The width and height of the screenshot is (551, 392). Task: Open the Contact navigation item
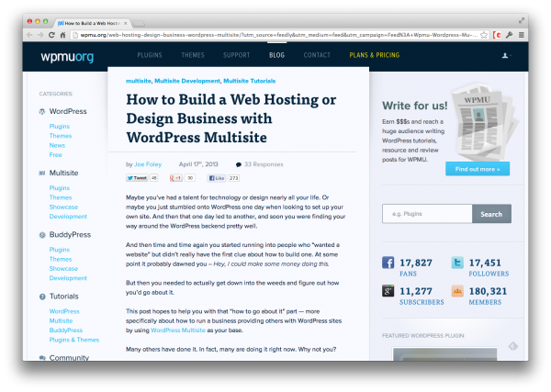[x=317, y=55]
